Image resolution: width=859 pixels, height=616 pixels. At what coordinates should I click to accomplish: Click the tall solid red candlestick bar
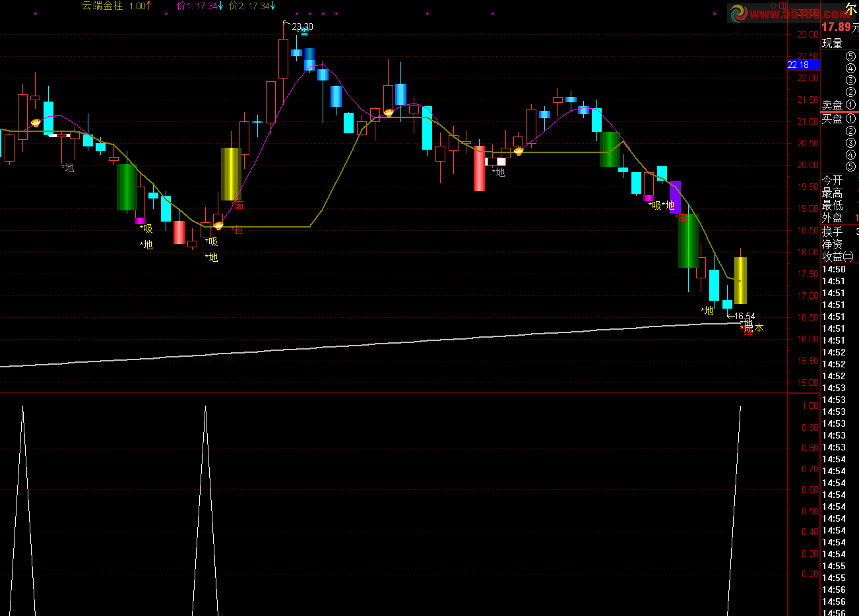(479, 168)
